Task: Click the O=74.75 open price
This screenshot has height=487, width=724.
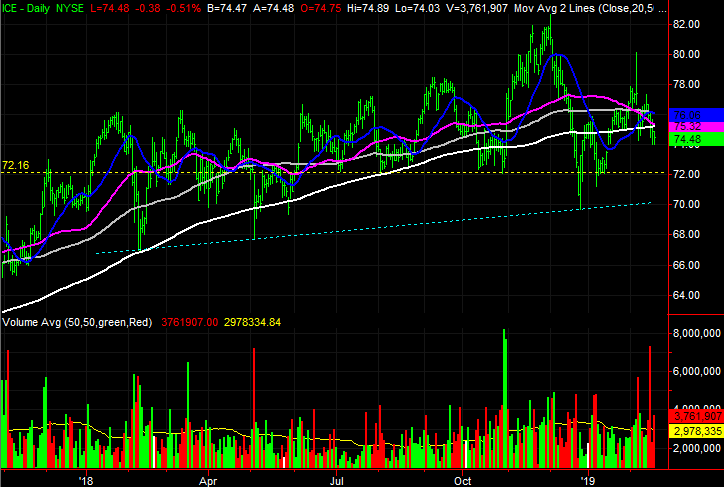Action: click(x=320, y=8)
